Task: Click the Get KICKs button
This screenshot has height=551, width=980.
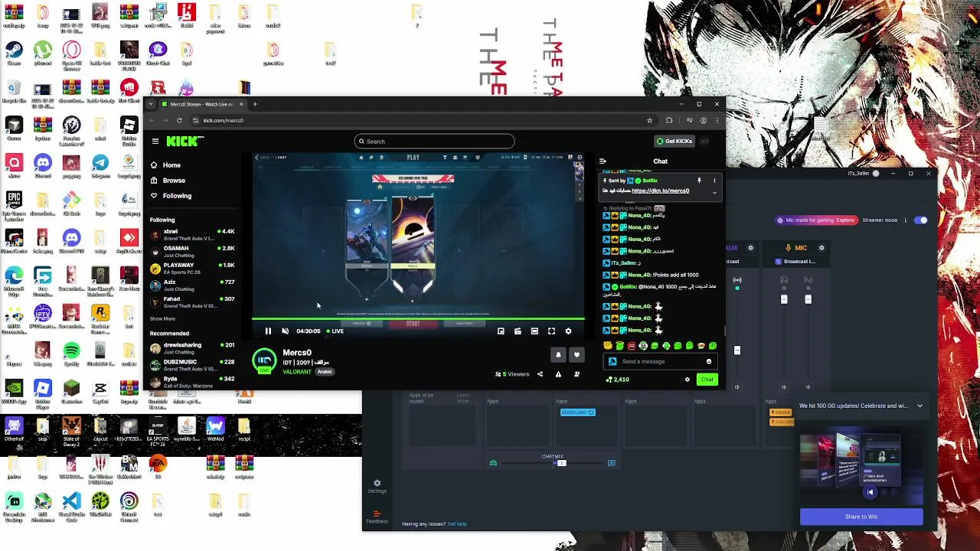Action: click(674, 141)
